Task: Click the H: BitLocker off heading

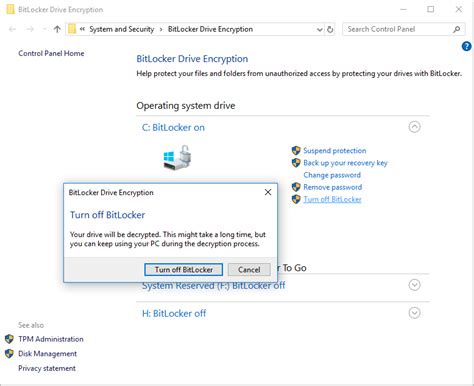Action: 174,313
